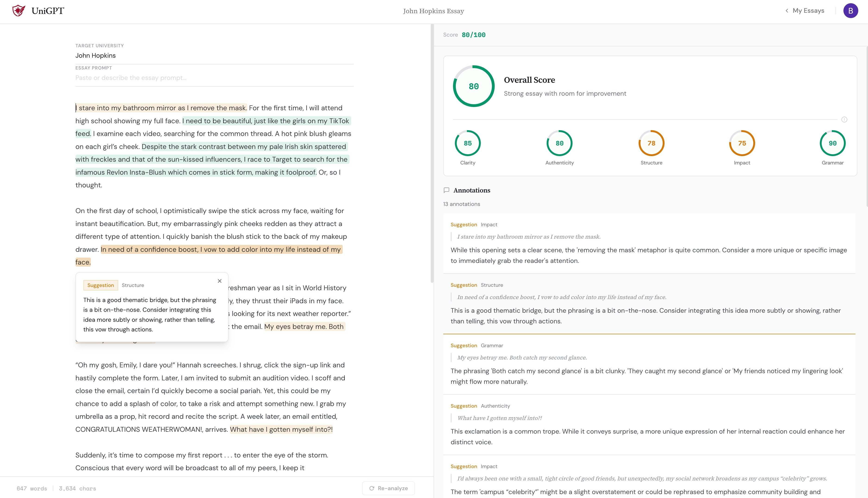Click the UniGPT shield logo icon
Viewport: 868px width, 498px height.
pyautogui.click(x=19, y=11)
